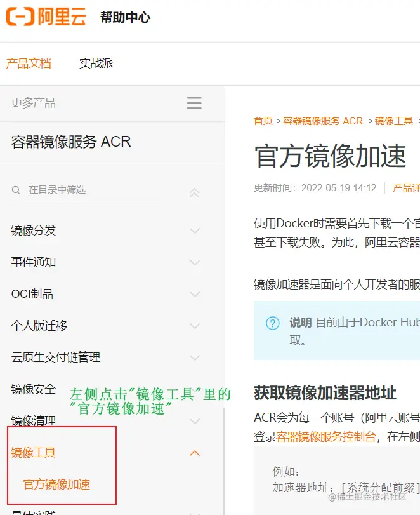
Task: Open the 容器镜像服务控制台 link
Action: 326,437
